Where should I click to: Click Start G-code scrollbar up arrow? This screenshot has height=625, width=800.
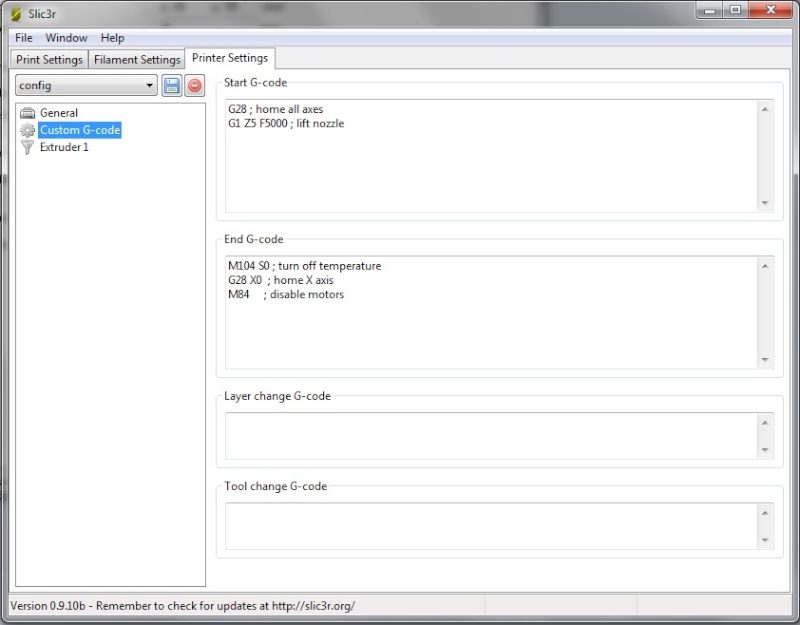765,109
